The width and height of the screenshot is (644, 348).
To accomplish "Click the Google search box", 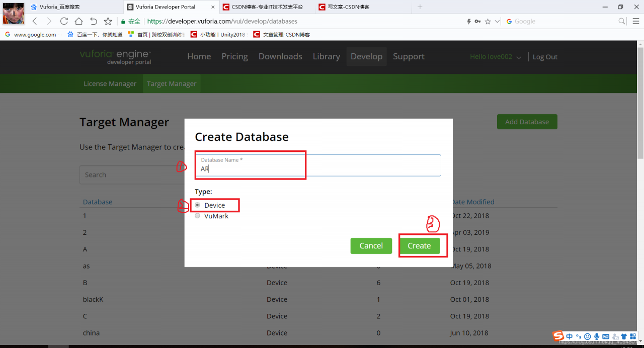I will pyautogui.click(x=561, y=22).
